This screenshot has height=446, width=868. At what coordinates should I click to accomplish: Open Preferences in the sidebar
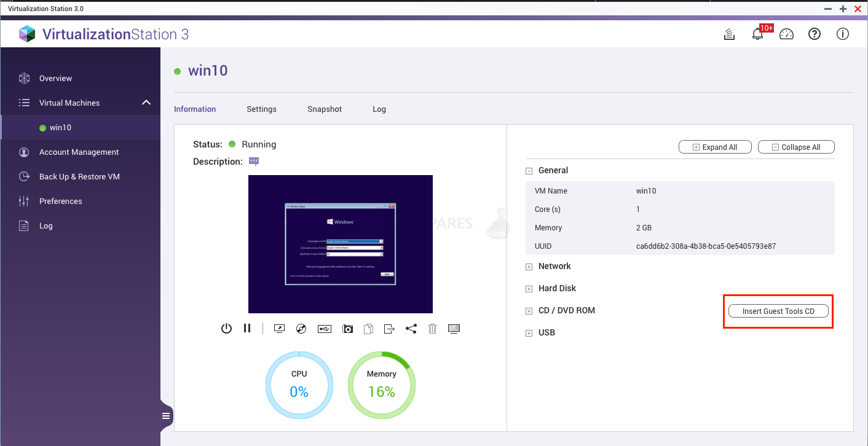60,201
